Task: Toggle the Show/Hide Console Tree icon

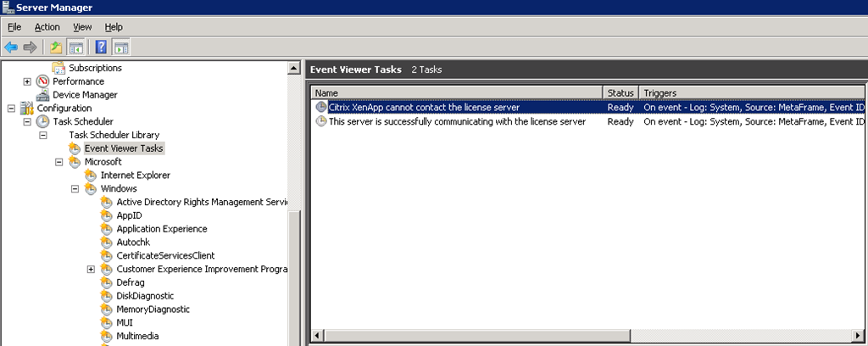Action: pos(75,47)
